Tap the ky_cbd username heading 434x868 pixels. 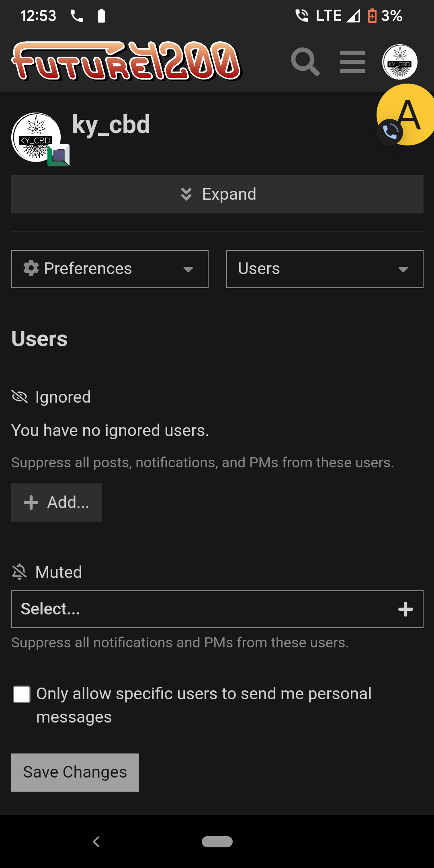tap(111, 125)
